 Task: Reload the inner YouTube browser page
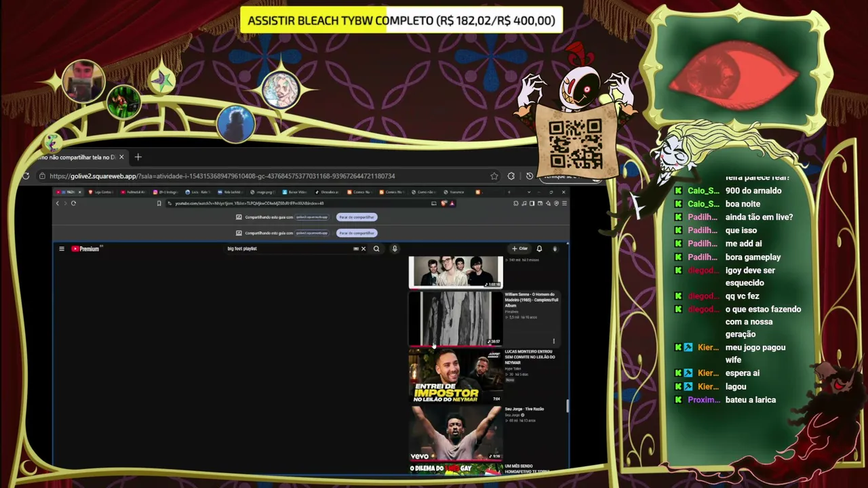(x=73, y=203)
